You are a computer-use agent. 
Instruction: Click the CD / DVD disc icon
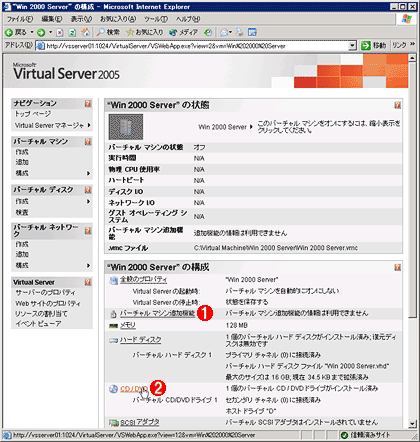(114, 389)
